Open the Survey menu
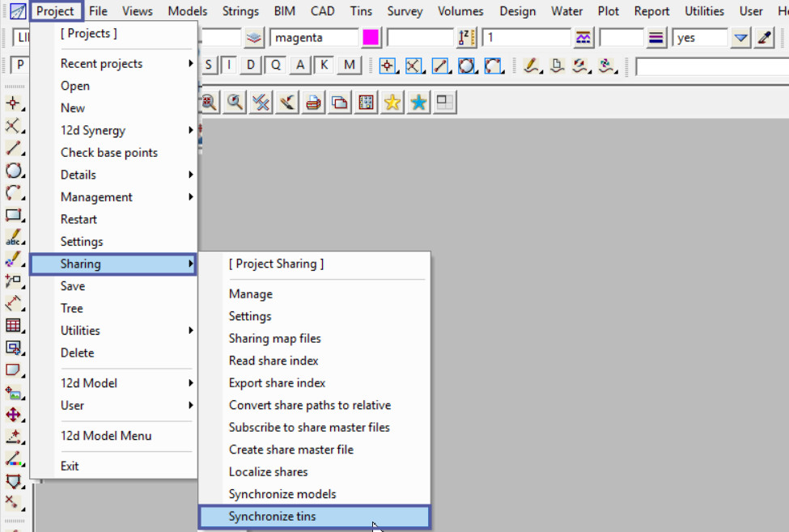This screenshot has width=789, height=532. [x=405, y=11]
